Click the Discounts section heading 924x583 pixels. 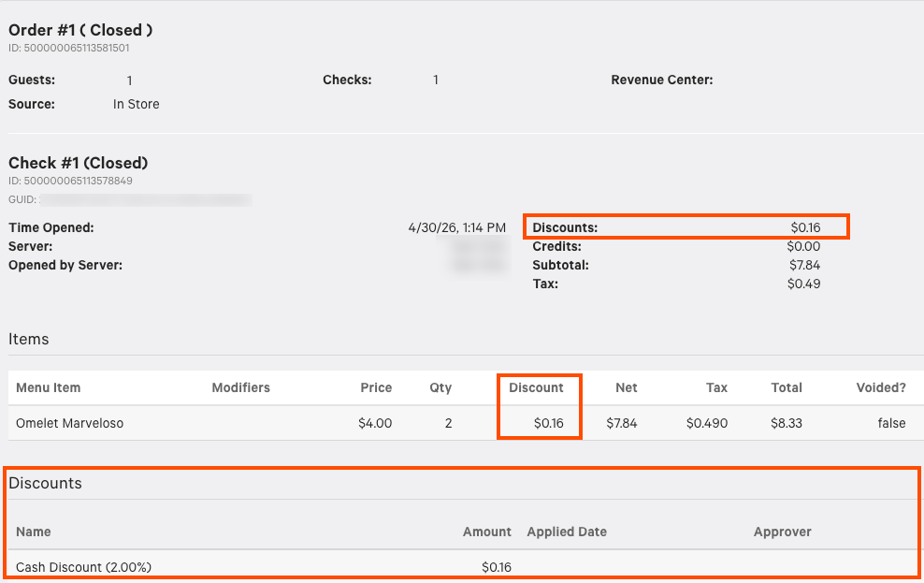pos(46,484)
